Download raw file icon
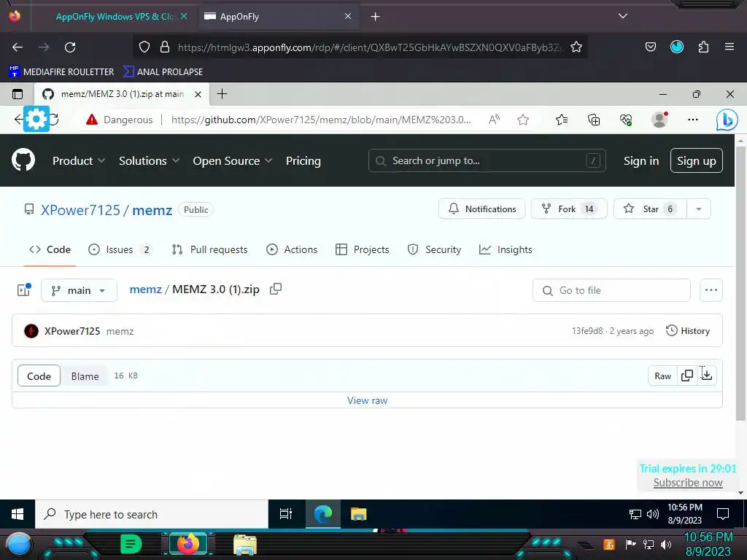Image resolution: width=747 pixels, height=560 pixels. pyautogui.click(x=707, y=376)
